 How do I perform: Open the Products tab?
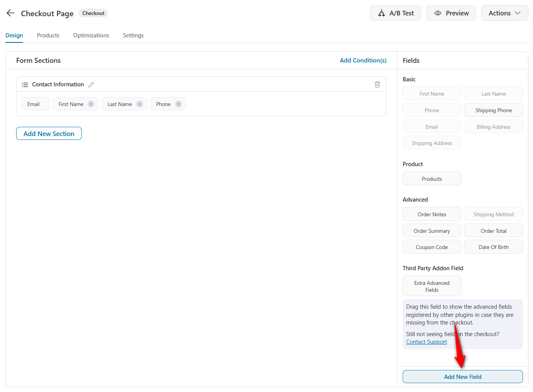pyautogui.click(x=48, y=35)
